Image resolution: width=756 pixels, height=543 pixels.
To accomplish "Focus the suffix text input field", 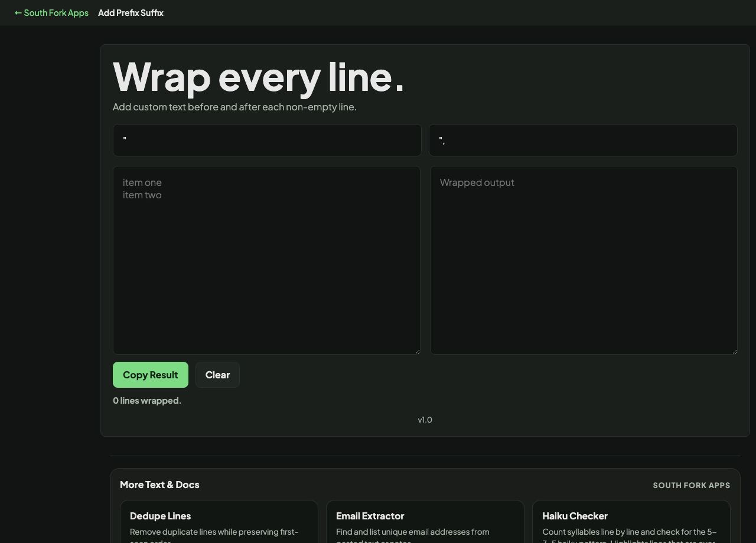I will pyautogui.click(x=583, y=140).
